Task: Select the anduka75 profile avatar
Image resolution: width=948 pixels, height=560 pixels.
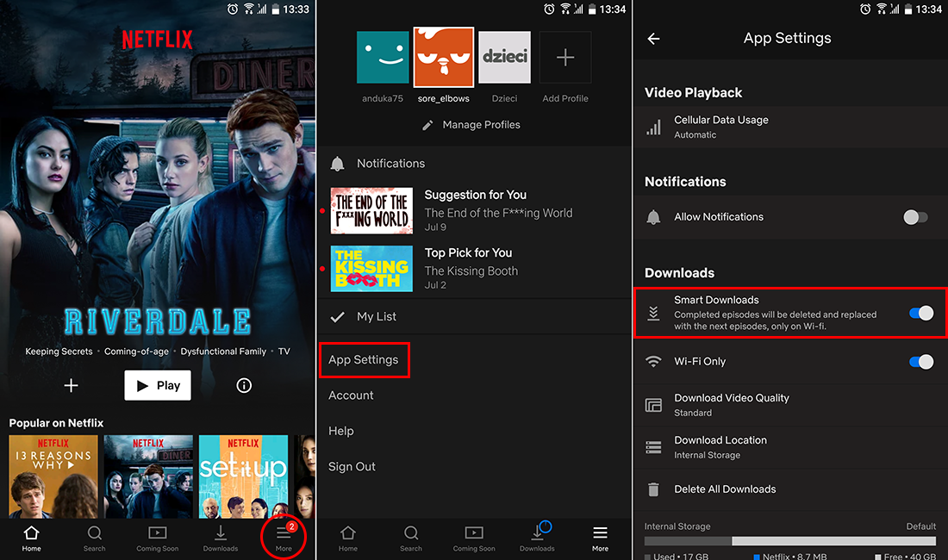Action: point(383,58)
